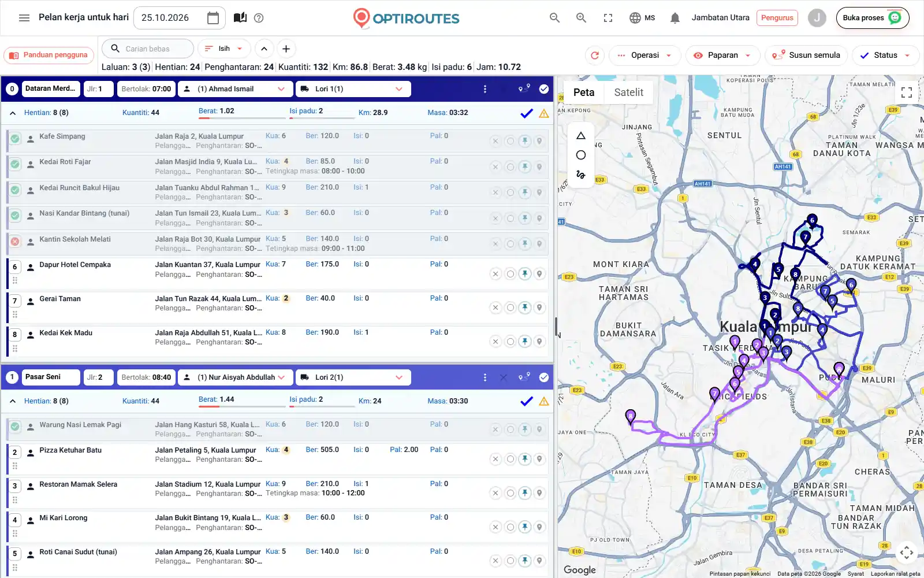The height and width of the screenshot is (578, 924).
Task: Click in the Carian bebas search field
Action: coord(148,49)
